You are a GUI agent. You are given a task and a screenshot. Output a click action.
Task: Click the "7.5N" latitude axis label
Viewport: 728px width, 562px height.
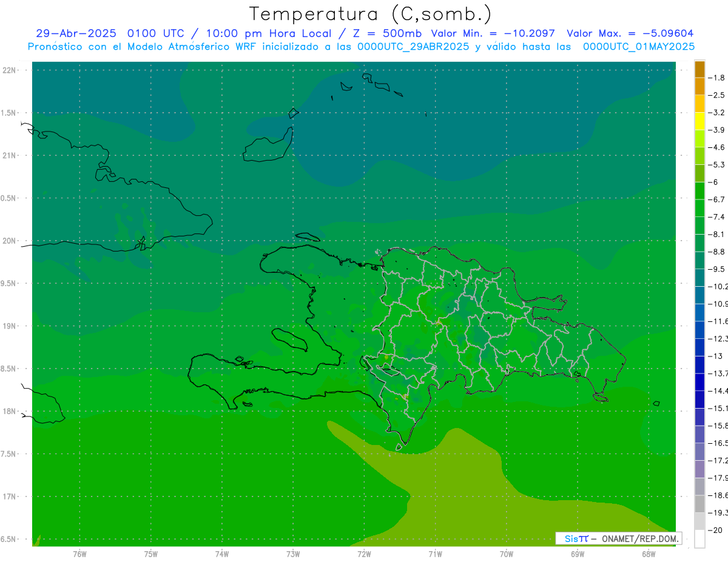pyautogui.click(x=9, y=454)
